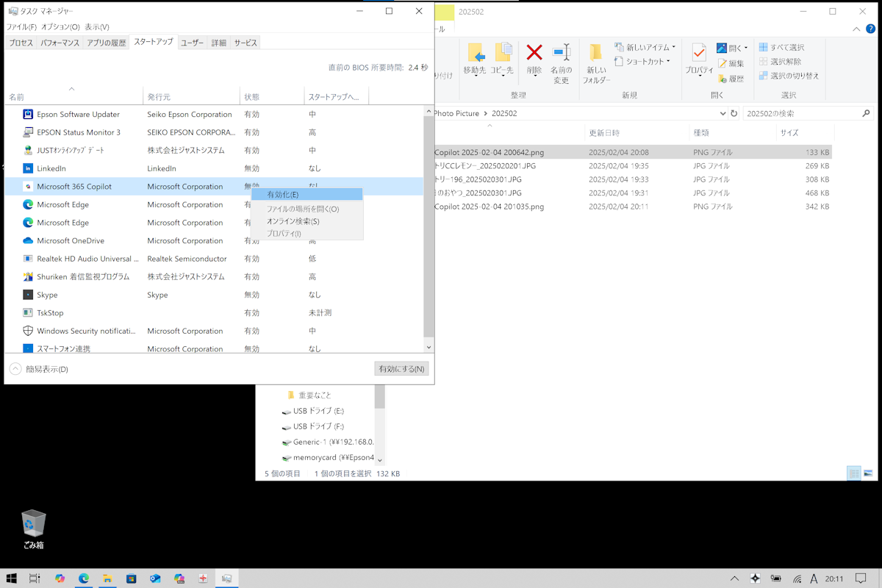
Task: Click the Epson Software Updater icon
Action: tap(28, 114)
